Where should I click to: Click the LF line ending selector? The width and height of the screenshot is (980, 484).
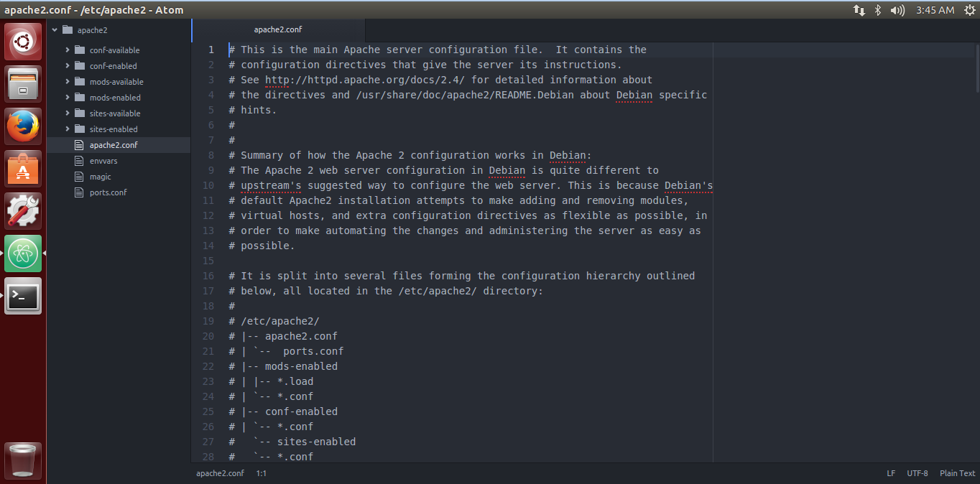pos(891,473)
